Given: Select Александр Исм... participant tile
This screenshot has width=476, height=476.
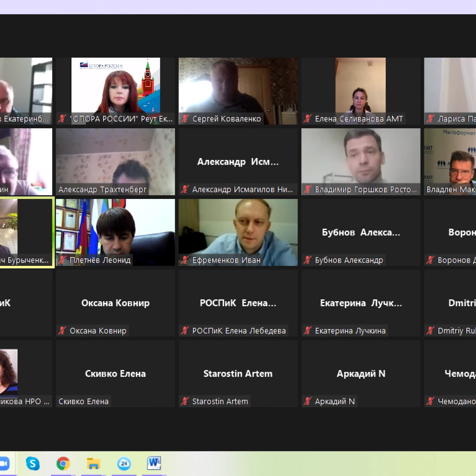Looking at the screenshot, I should pyautogui.click(x=238, y=162).
